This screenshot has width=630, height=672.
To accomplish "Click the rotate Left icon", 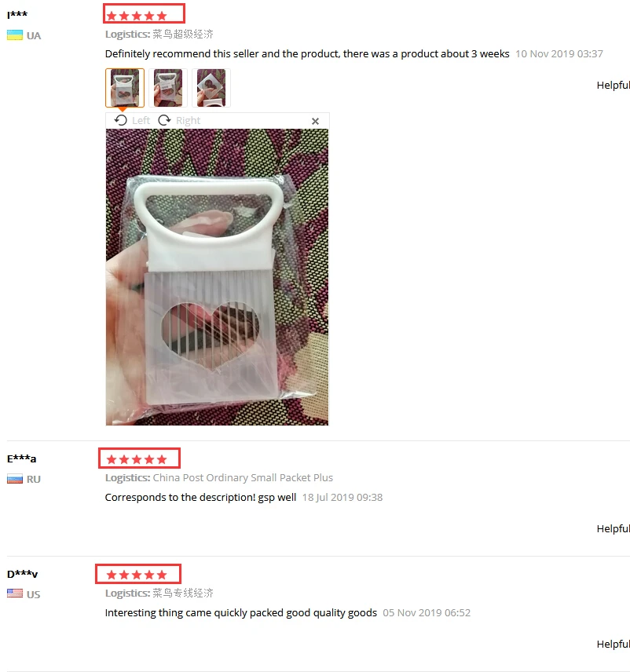I will [x=120, y=120].
